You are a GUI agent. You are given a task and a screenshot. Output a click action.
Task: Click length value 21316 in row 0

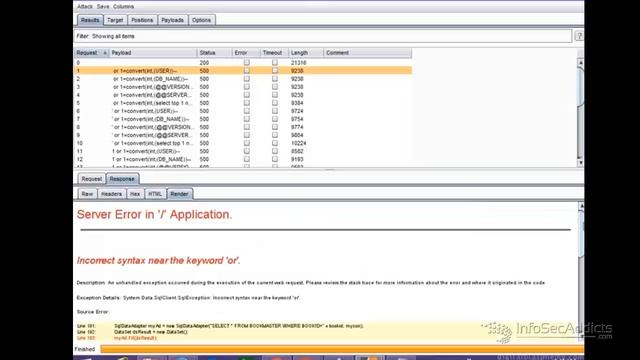(298, 63)
